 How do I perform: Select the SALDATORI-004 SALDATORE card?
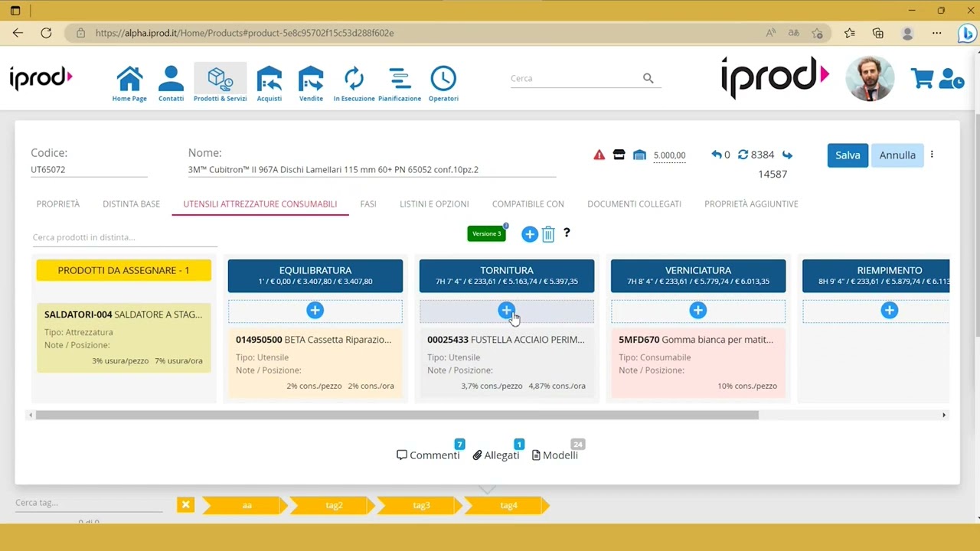tap(123, 337)
